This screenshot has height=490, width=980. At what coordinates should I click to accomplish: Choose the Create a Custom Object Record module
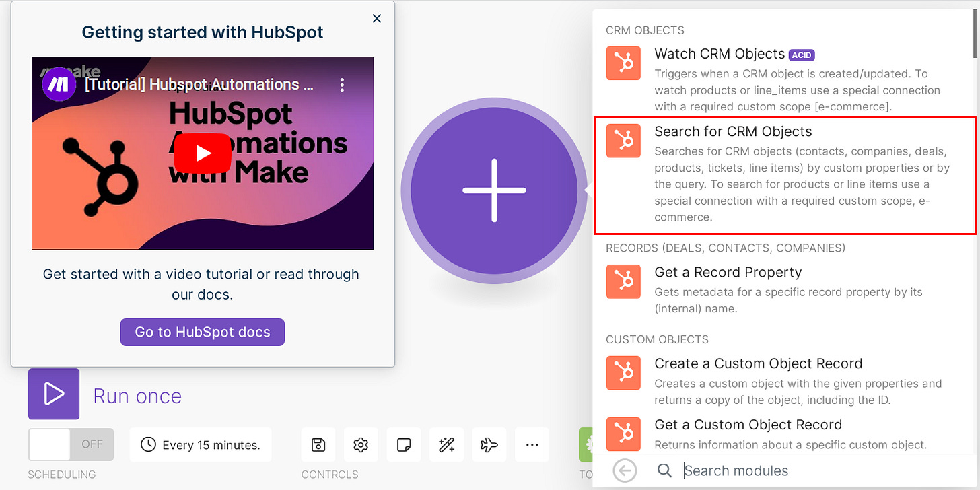coord(784,382)
